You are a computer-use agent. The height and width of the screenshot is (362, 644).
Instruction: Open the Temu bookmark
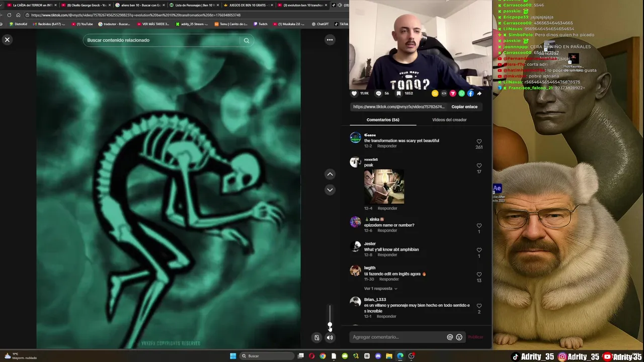(231, 24)
